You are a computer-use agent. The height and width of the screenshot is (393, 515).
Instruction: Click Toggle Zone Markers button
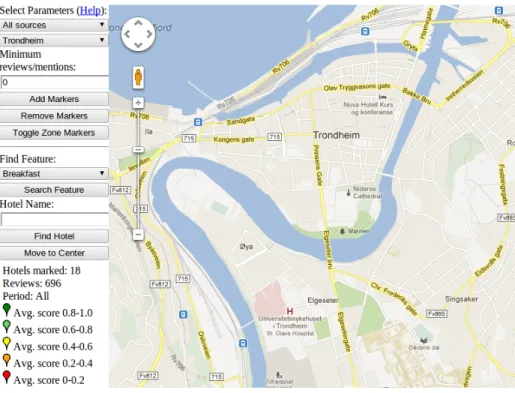54,133
